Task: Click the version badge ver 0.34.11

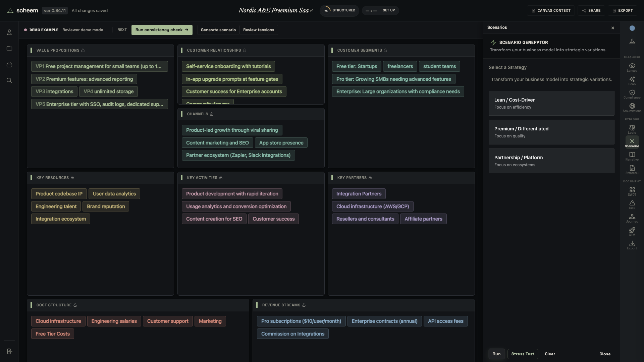Action: tap(55, 10)
